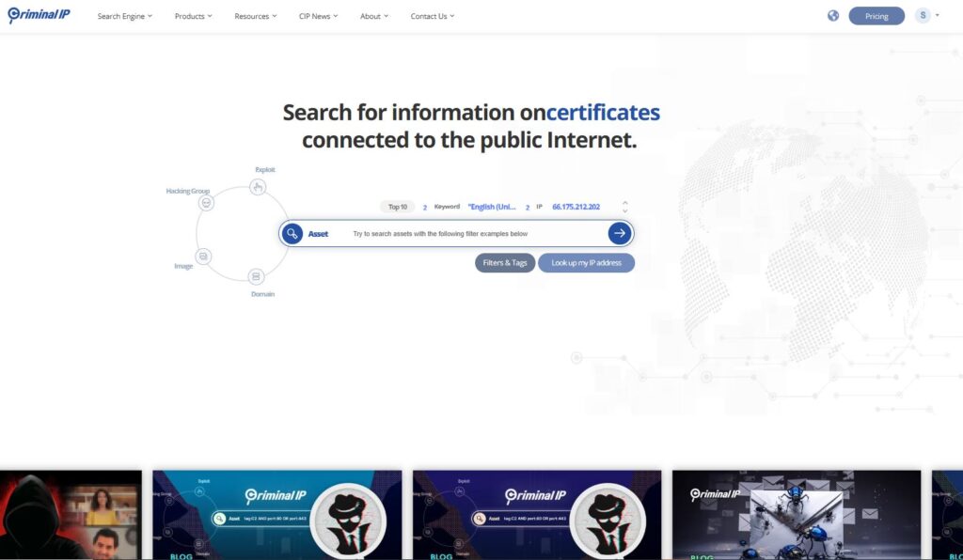Click the S user avatar icon
The image size is (963, 560).
coord(922,15)
